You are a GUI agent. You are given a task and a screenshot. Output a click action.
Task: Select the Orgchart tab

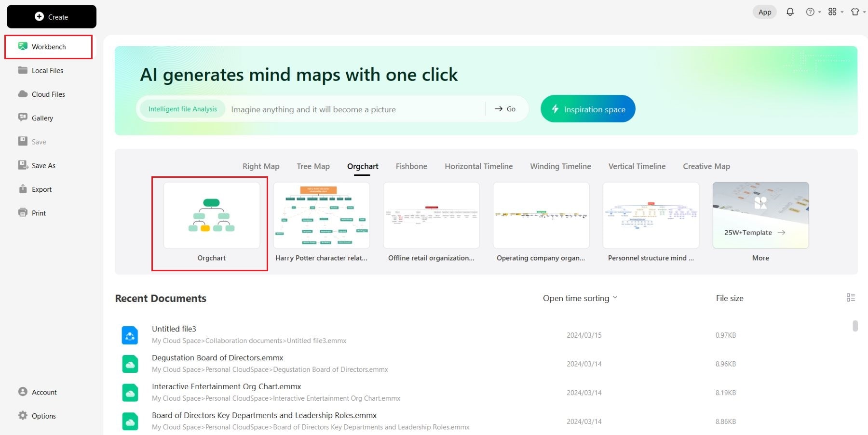[x=363, y=166]
